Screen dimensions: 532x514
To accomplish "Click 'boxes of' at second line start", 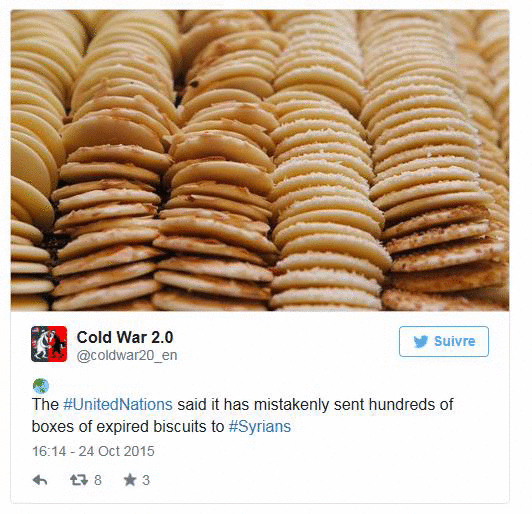I will pos(62,426).
